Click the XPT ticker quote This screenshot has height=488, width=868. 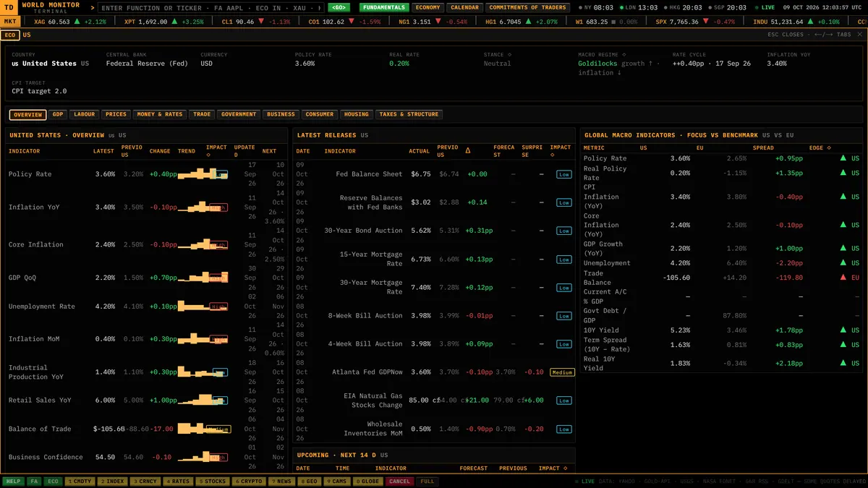[x=163, y=22]
